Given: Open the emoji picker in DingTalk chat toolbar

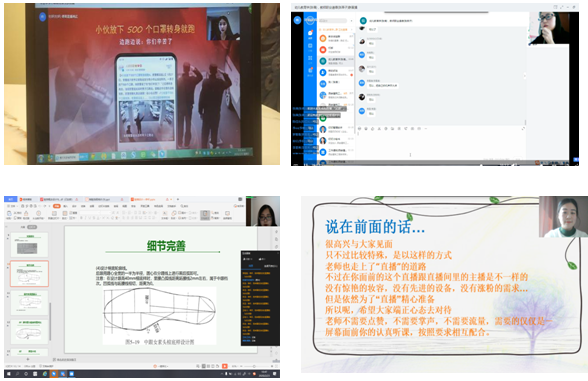Looking at the screenshot, I should point(359,129).
